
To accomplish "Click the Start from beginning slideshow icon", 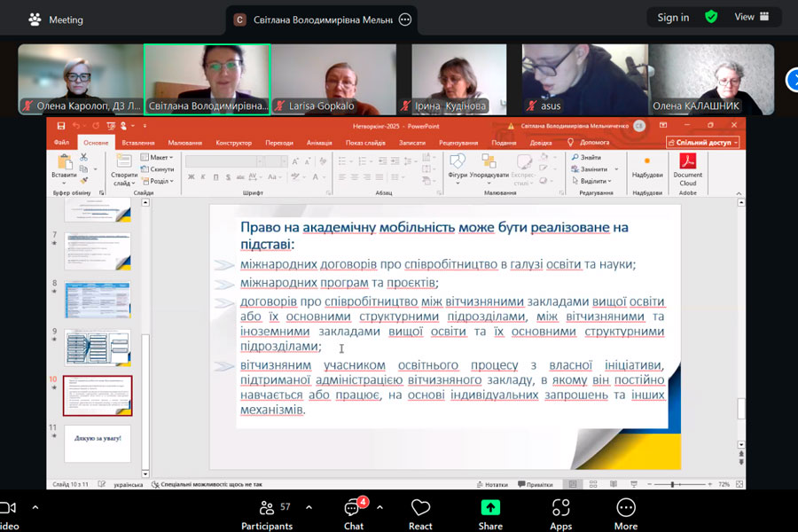I will (x=111, y=126).
